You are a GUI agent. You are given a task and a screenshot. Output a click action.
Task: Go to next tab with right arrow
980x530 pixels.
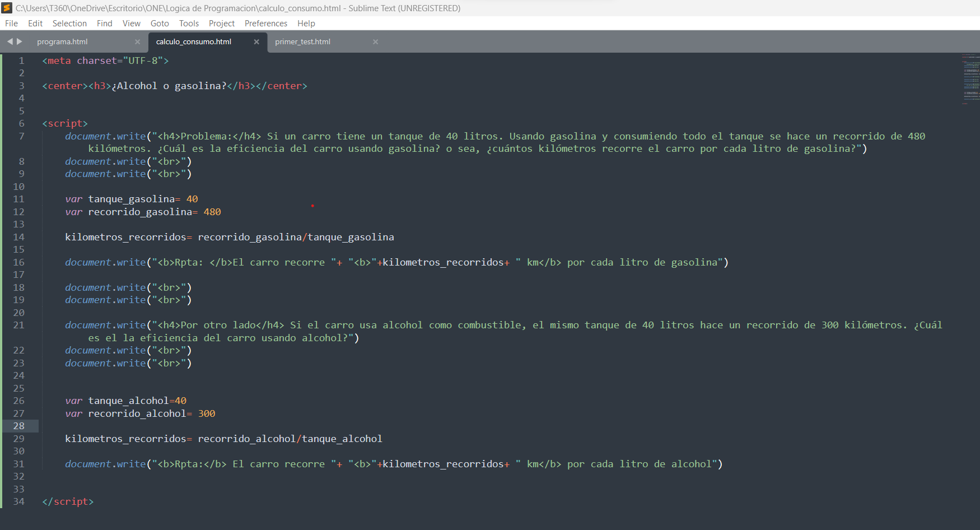tap(20, 41)
